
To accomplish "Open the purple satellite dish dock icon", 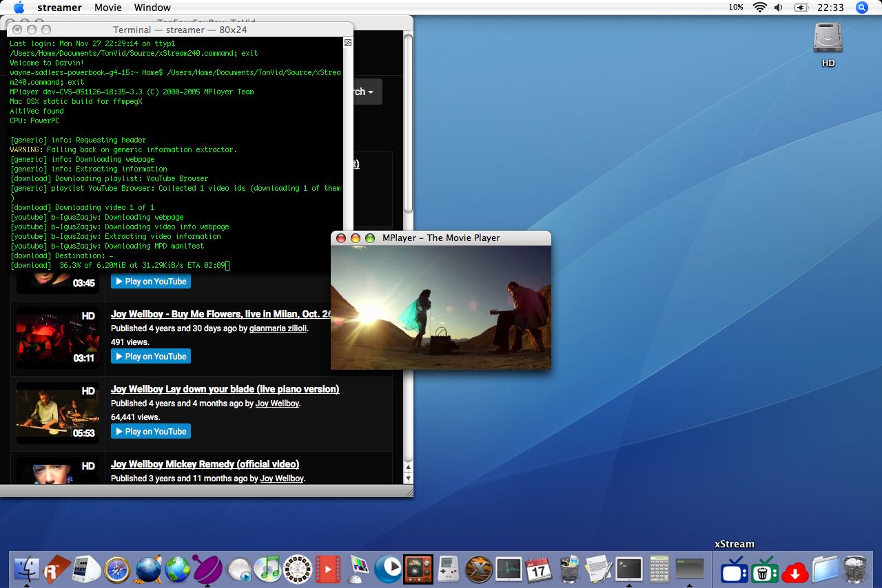I will coord(207,569).
